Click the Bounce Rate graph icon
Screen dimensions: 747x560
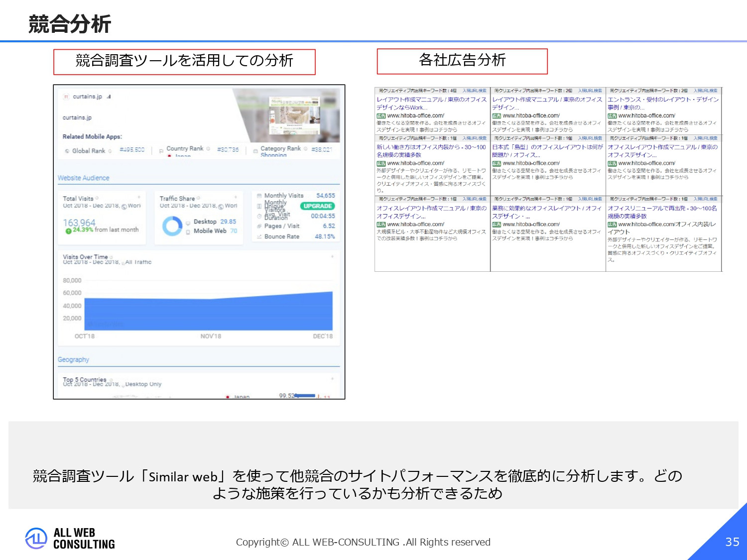[259, 236]
